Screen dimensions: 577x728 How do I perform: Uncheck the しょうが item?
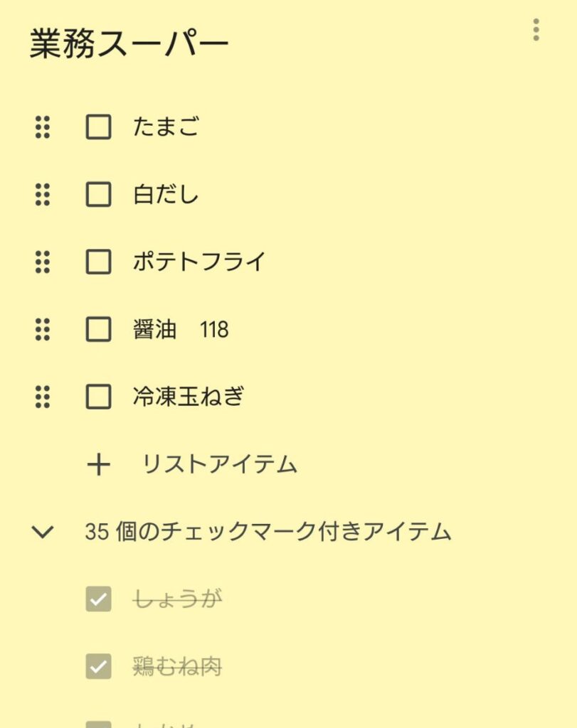tap(99, 599)
